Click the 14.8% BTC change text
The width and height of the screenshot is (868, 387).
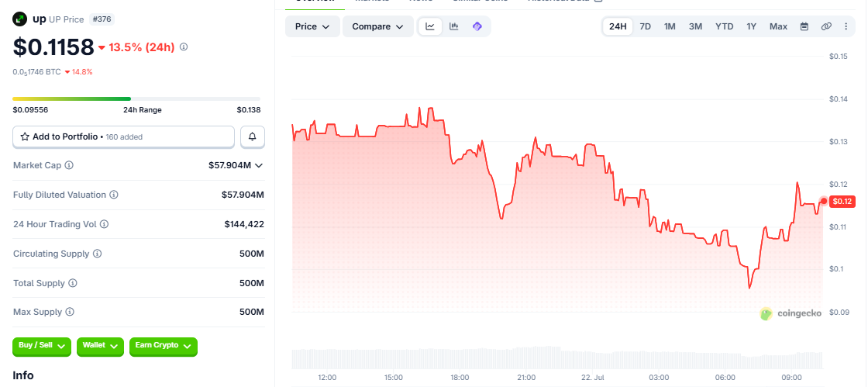point(82,72)
